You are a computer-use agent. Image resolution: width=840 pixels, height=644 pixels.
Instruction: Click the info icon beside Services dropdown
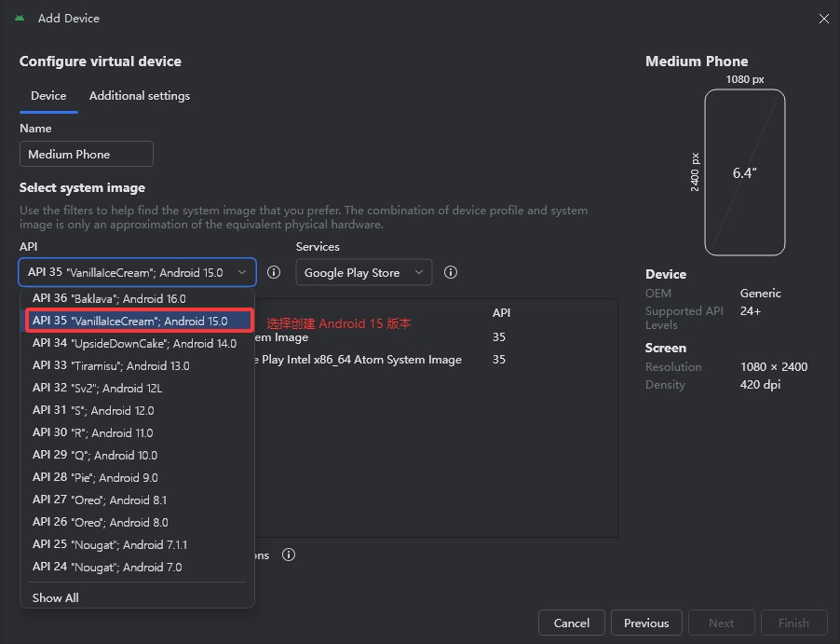[451, 272]
